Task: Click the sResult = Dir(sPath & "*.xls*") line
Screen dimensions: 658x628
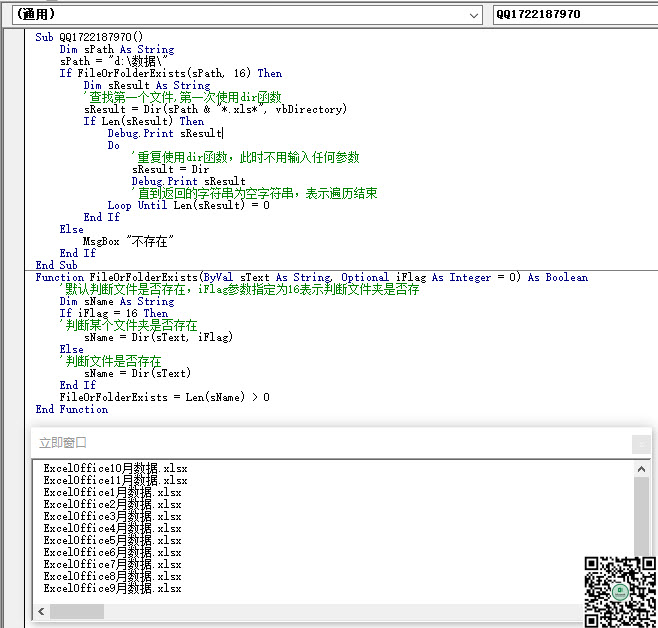Action: (215, 109)
